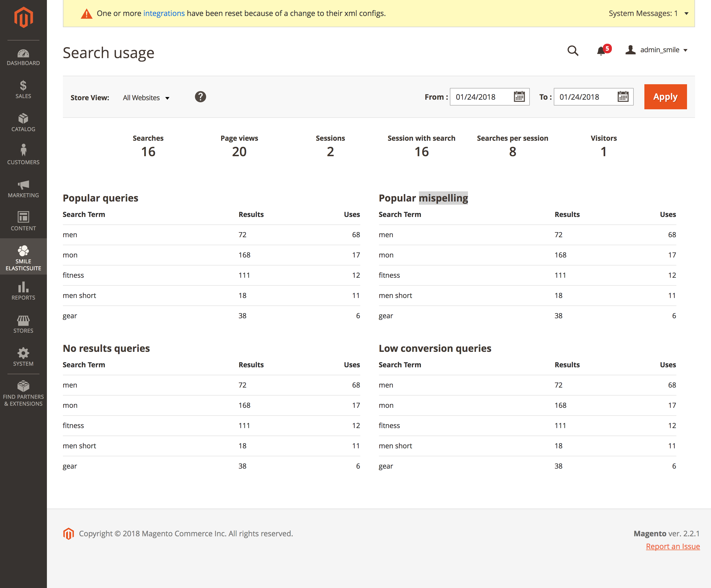Expand the System Messages dropdown
Screen dimensions: 711x588
[x=649, y=14]
